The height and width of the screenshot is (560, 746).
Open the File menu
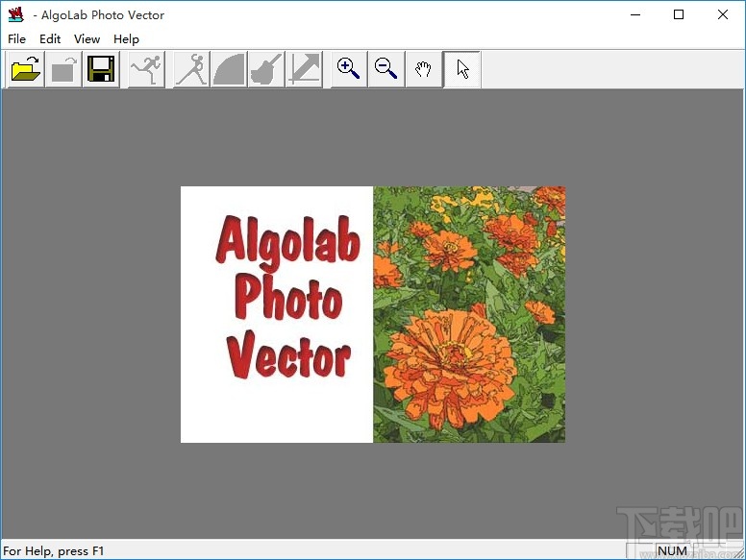(x=16, y=39)
